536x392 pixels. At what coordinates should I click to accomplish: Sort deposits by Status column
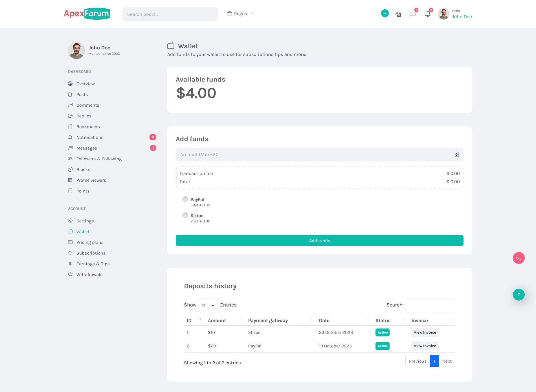pyautogui.click(x=391, y=320)
